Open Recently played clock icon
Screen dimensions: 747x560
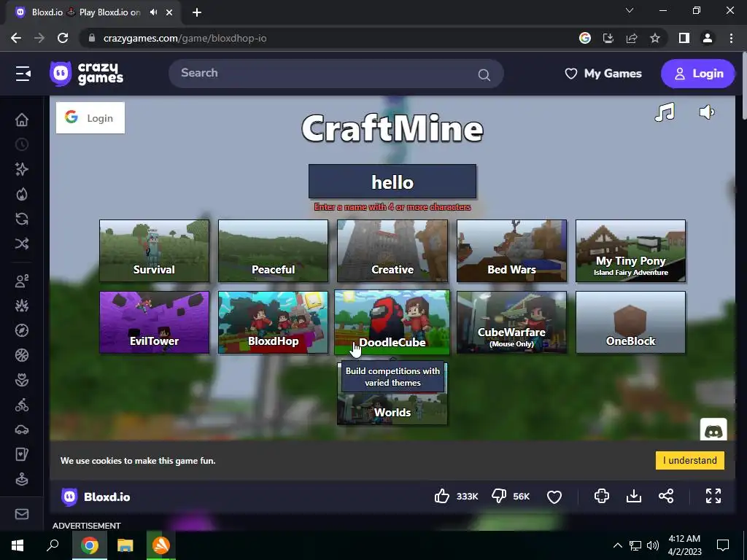tap(22, 144)
